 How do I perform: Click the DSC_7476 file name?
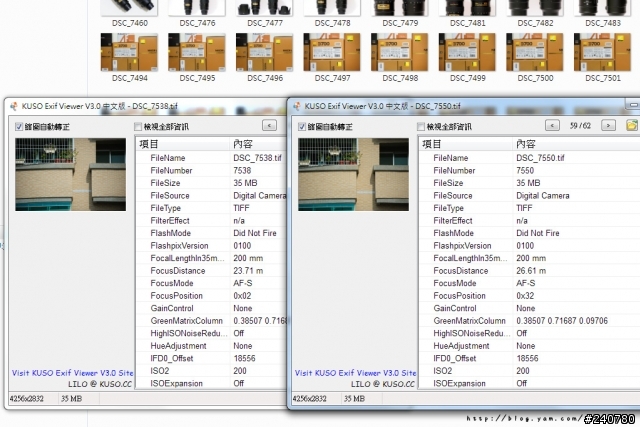[197, 23]
